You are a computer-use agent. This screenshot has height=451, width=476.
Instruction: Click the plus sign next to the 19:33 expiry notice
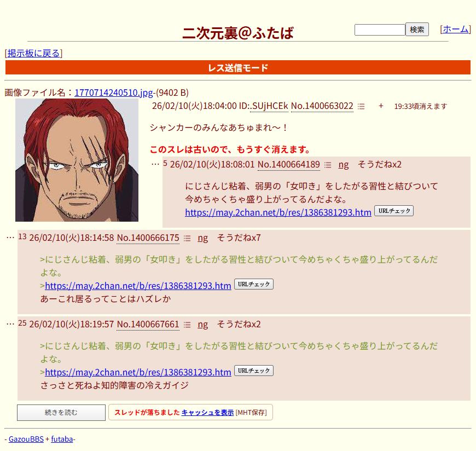381,106
